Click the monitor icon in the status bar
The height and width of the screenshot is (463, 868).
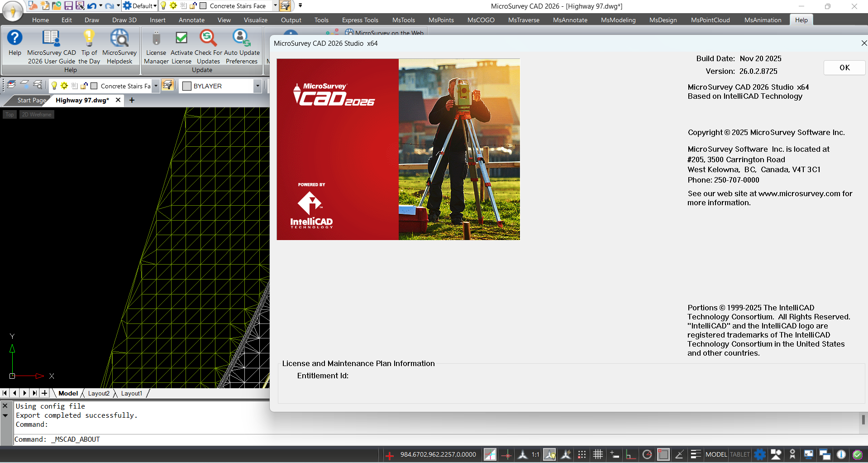pos(808,454)
